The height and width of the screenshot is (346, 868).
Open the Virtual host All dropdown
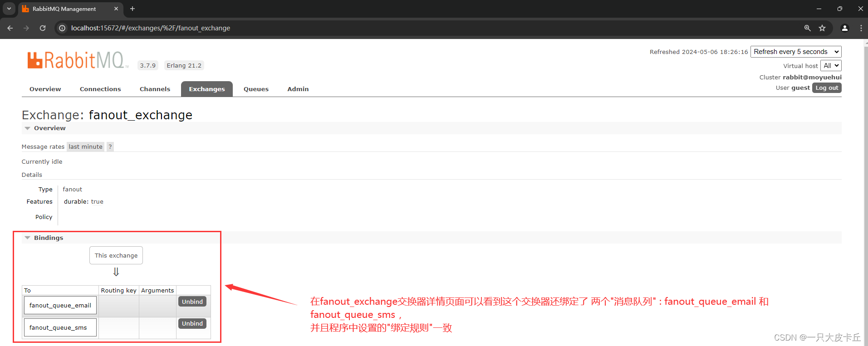pos(831,66)
